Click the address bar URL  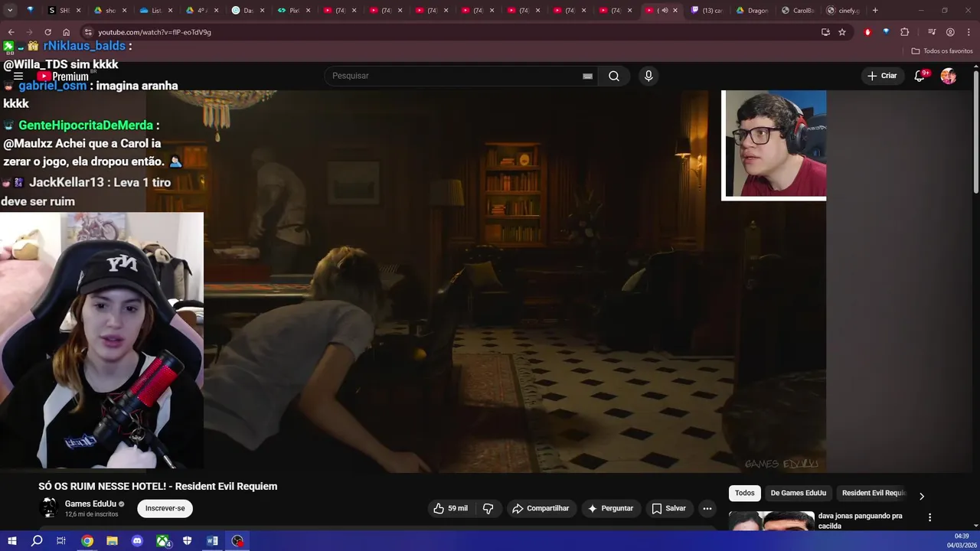(x=155, y=32)
